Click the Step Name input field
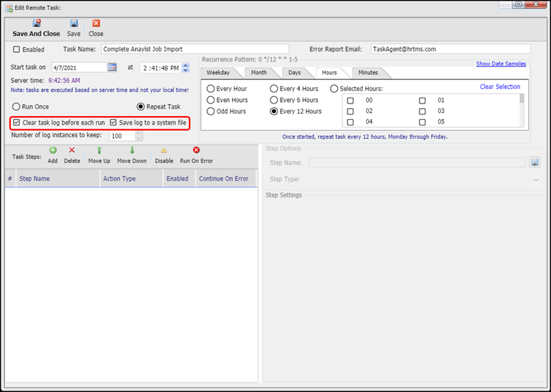Image resolution: width=551 pixels, height=392 pixels. click(417, 163)
